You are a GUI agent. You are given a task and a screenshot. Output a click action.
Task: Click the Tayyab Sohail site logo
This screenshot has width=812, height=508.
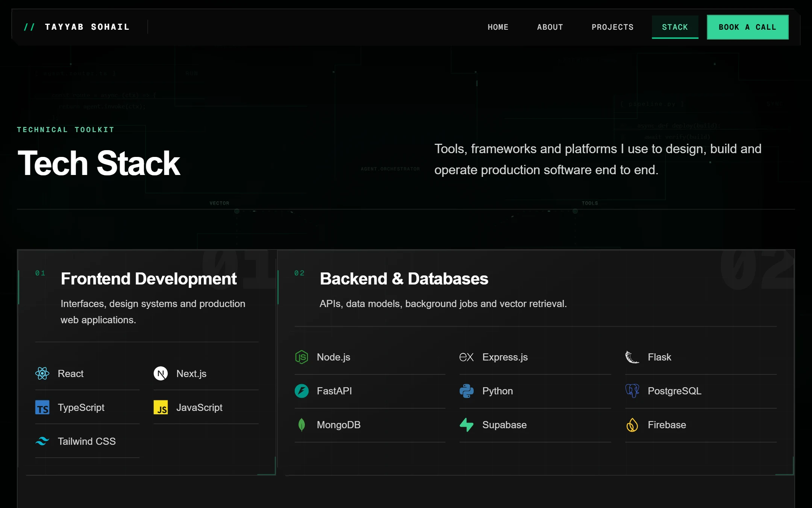pos(77,27)
